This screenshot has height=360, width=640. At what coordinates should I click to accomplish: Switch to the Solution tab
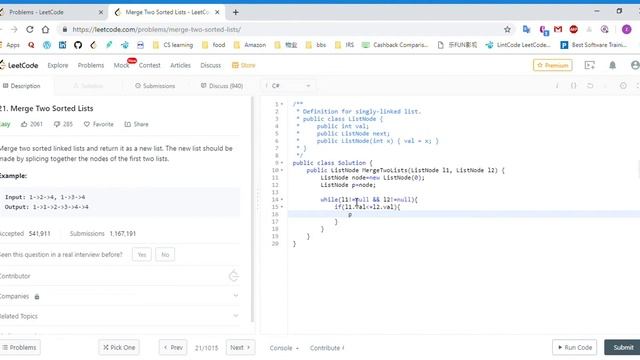pyautogui.click(x=88, y=86)
